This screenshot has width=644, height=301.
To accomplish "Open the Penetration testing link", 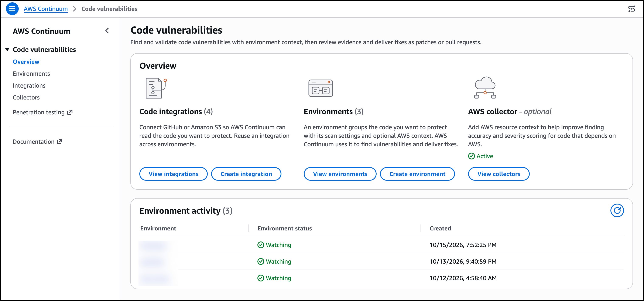I will point(42,112).
